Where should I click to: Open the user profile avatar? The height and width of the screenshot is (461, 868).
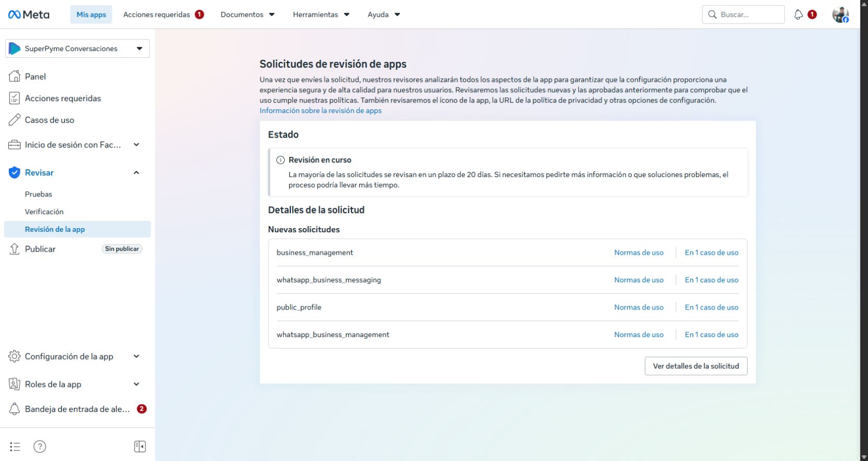click(840, 15)
